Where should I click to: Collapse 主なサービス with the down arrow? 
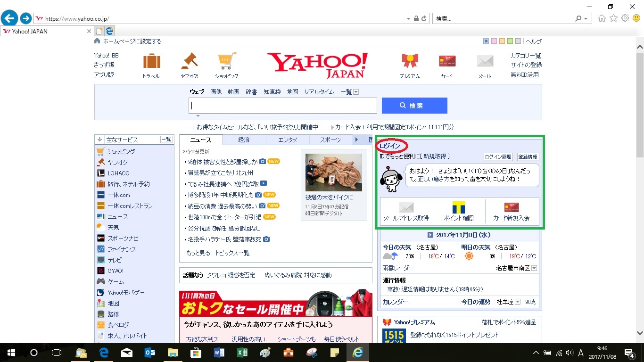(x=99, y=140)
